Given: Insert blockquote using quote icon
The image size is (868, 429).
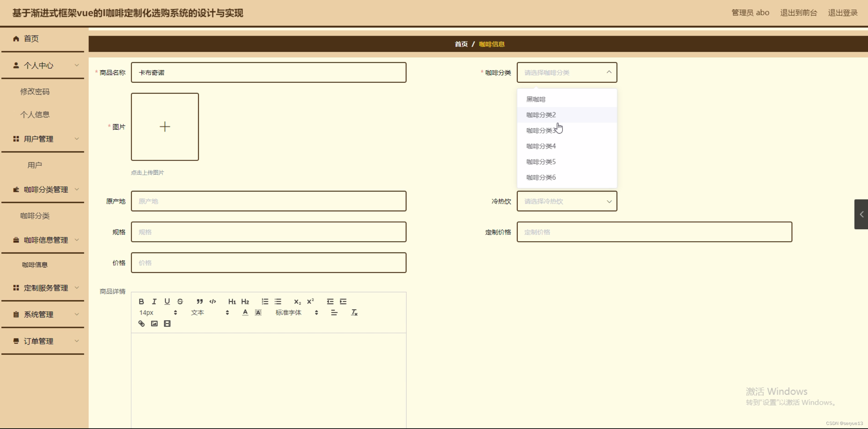Looking at the screenshot, I should coord(199,301).
